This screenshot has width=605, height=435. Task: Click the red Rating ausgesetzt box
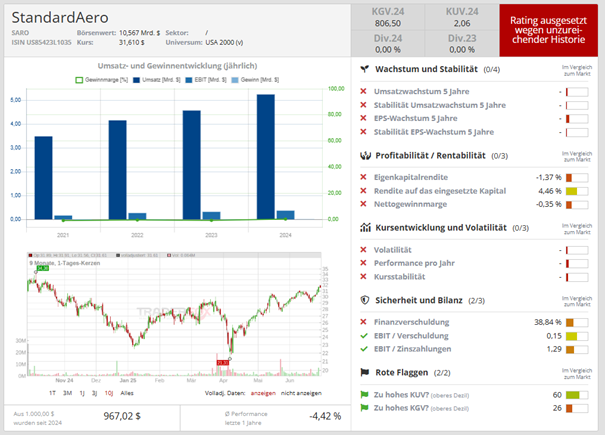click(x=548, y=30)
